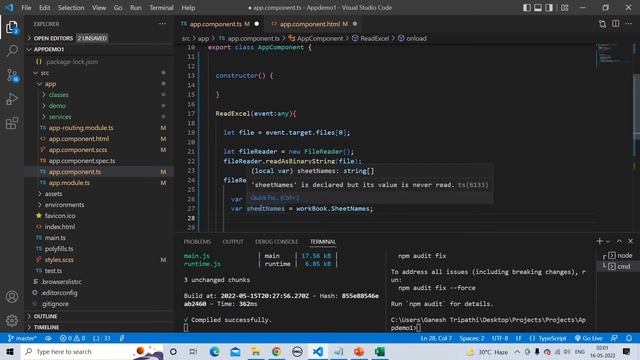This screenshot has height=360, width=640.
Task: Click master branch in status bar
Action: pos(22,338)
